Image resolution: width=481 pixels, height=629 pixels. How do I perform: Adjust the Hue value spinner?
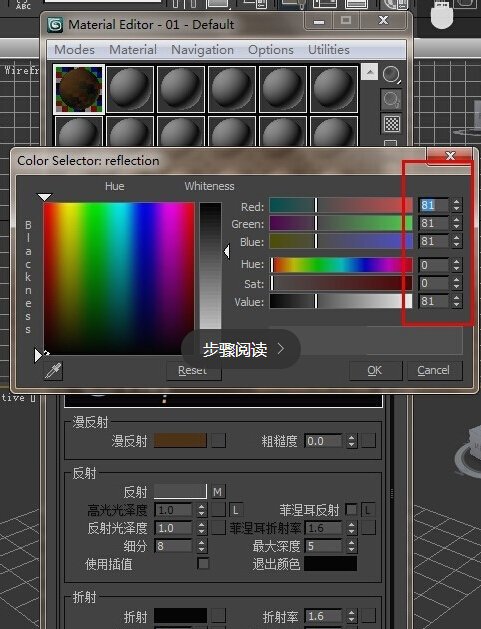(x=457, y=265)
